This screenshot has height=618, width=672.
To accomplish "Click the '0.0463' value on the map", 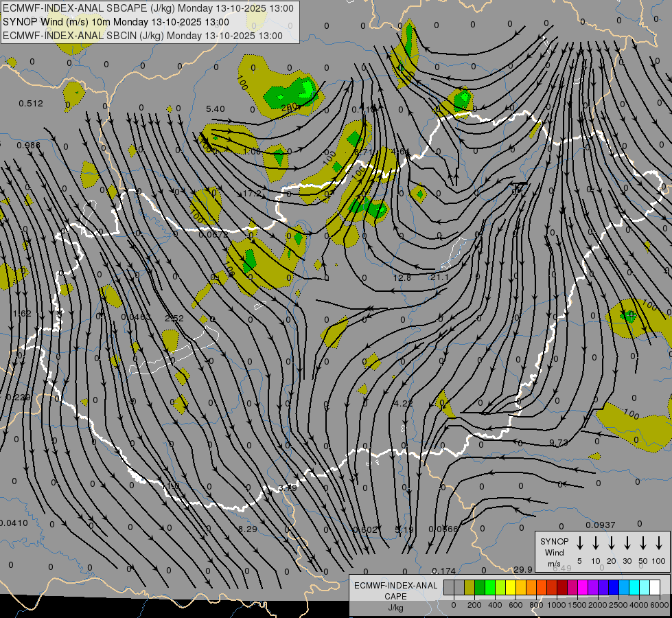I will tap(136, 317).
